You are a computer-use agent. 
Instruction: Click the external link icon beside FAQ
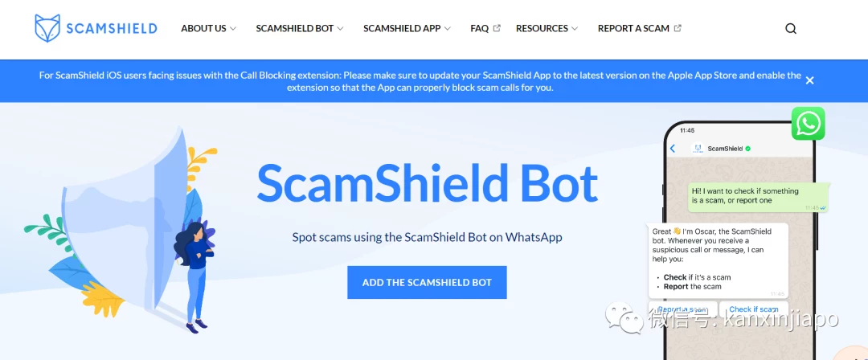coord(497,27)
